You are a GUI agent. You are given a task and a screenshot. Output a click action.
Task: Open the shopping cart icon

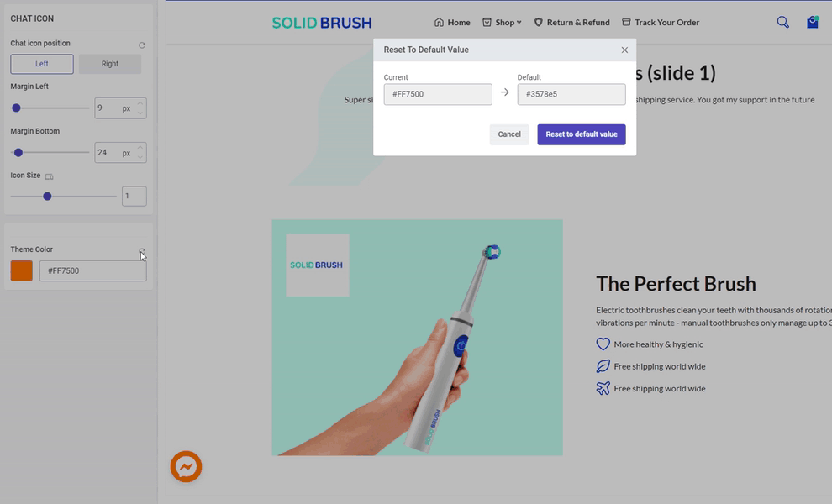(813, 23)
